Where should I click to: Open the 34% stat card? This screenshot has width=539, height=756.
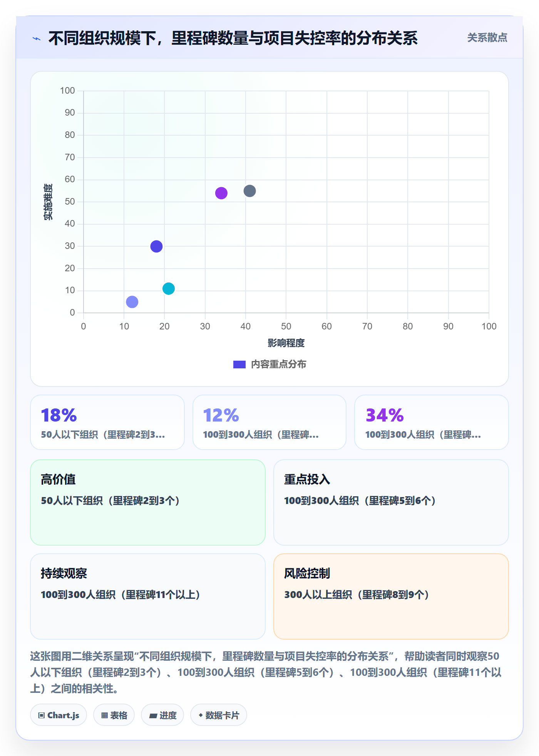coord(432,422)
